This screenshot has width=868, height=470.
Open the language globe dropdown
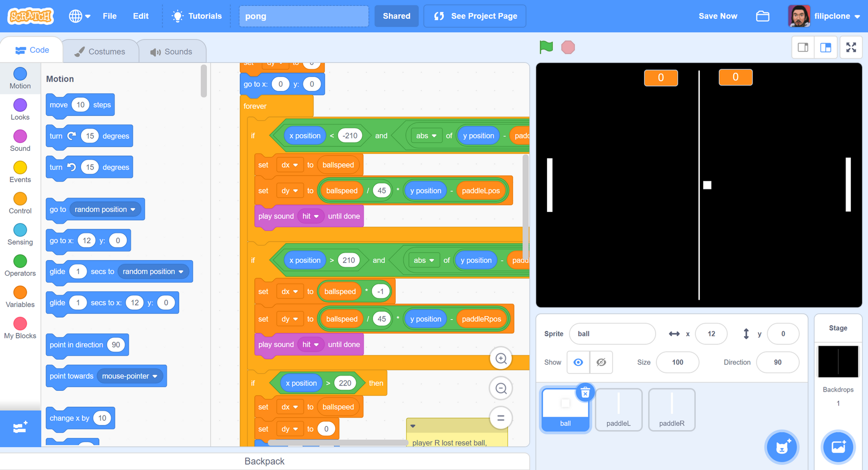point(79,16)
